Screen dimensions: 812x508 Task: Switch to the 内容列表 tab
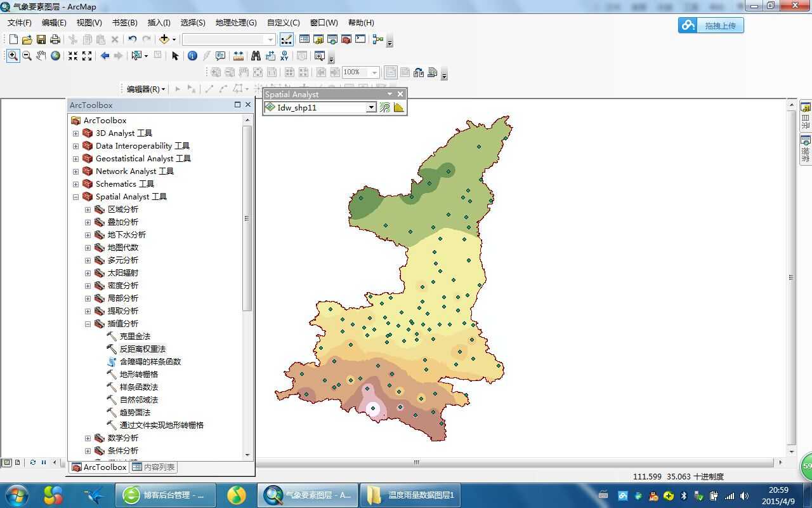pyautogui.click(x=154, y=467)
